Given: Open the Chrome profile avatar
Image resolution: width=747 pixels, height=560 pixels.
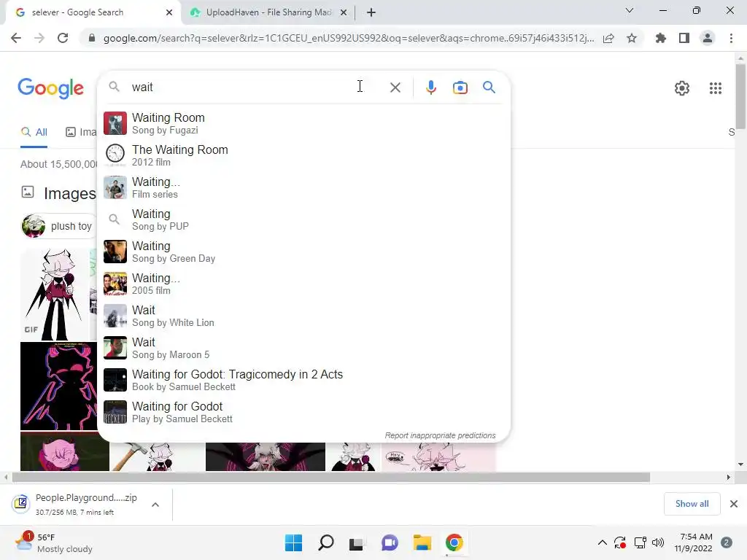Looking at the screenshot, I should point(708,38).
